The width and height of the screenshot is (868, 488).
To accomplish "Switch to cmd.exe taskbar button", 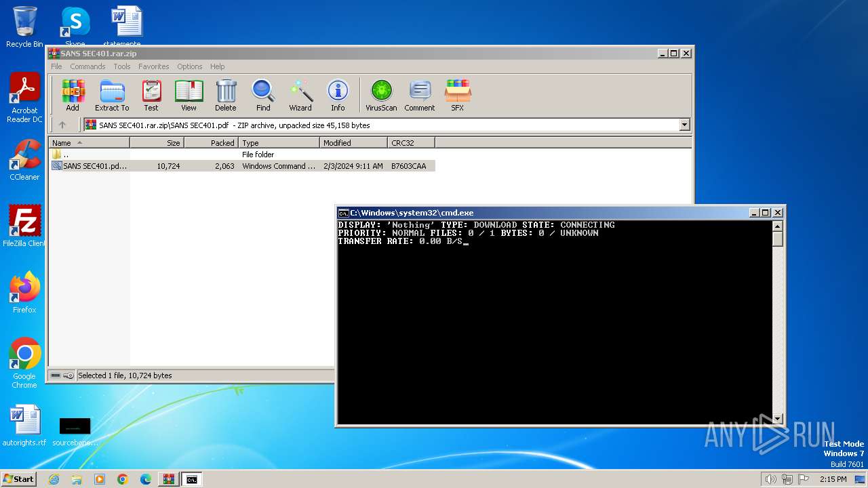I will point(192,479).
